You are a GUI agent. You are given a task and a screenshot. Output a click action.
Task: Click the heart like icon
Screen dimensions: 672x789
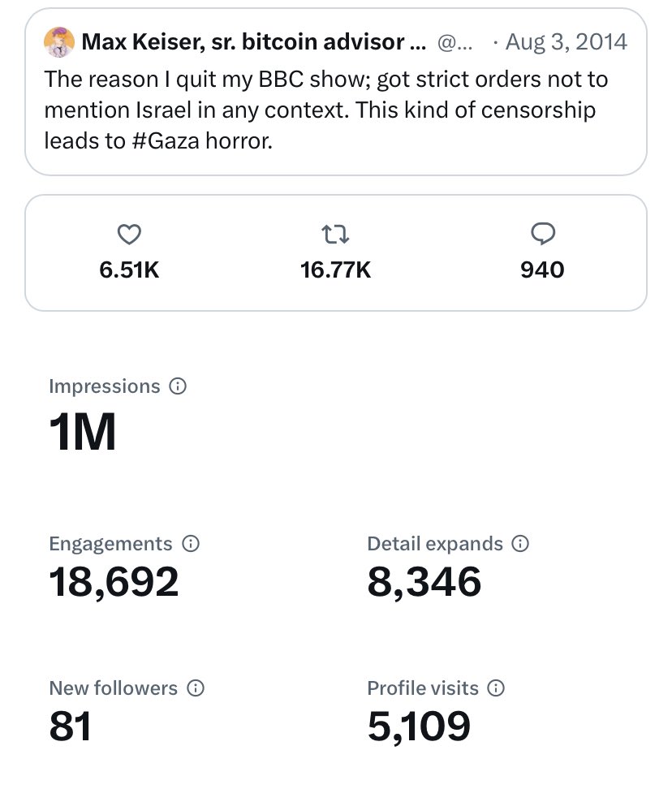[x=130, y=235]
